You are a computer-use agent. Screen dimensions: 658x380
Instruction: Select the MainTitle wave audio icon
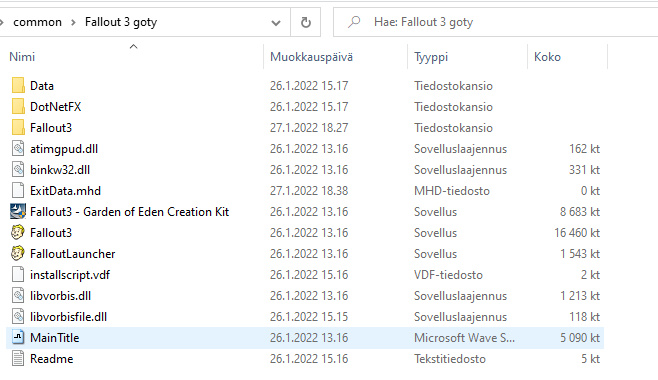click(x=18, y=337)
